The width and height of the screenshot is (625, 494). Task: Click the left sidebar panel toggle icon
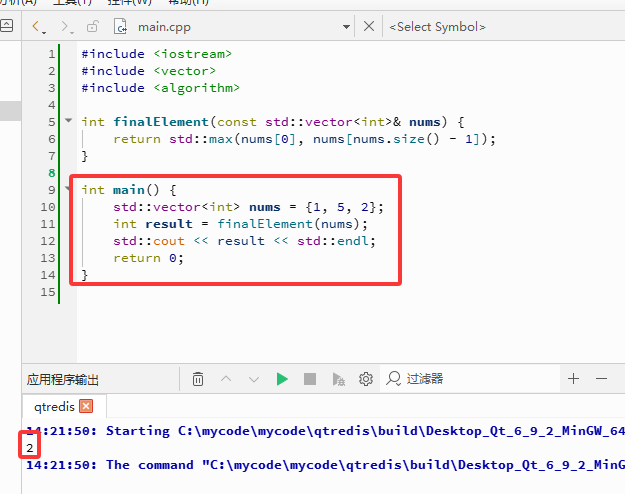(x=6, y=26)
